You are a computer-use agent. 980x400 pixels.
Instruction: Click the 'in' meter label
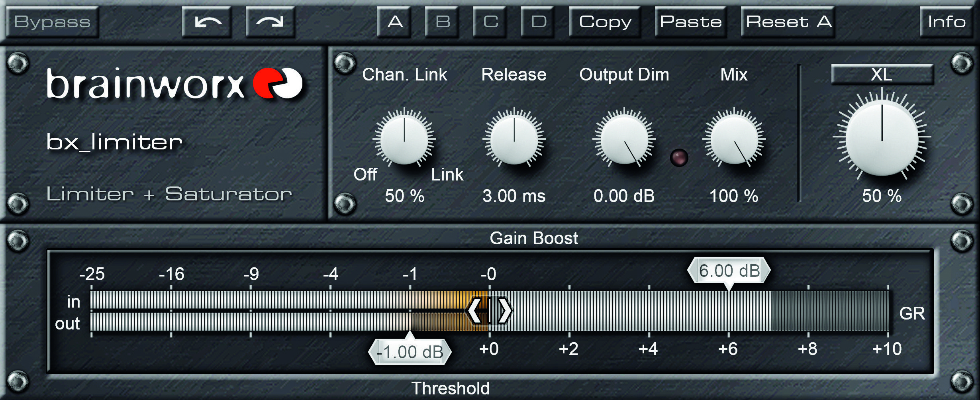pyautogui.click(x=74, y=302)
